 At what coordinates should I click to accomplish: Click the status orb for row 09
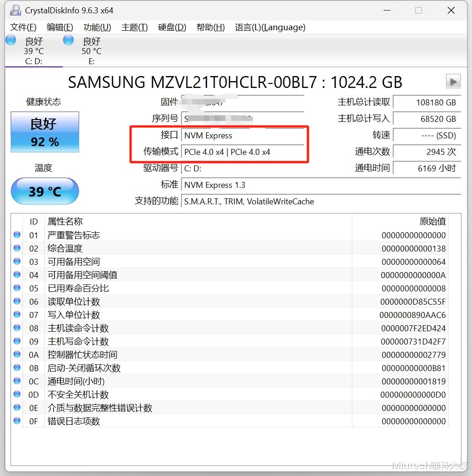[x=17, y=341]
